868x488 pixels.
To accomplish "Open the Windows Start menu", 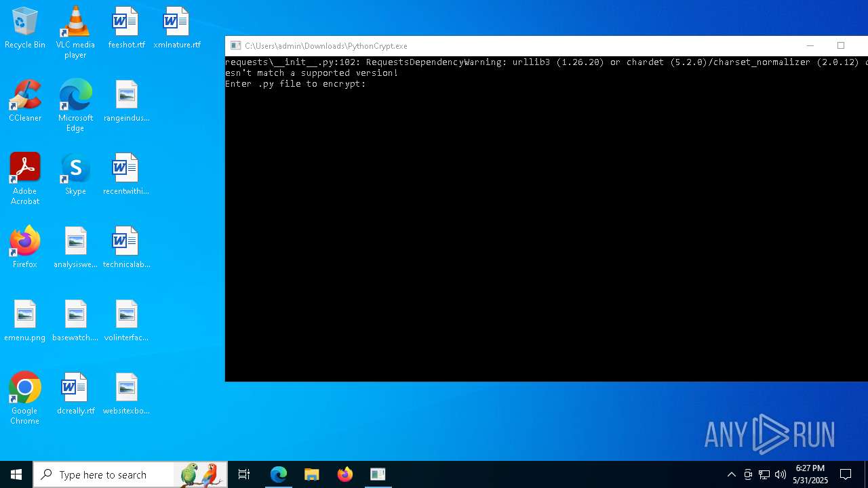I will tap(16, 474).
